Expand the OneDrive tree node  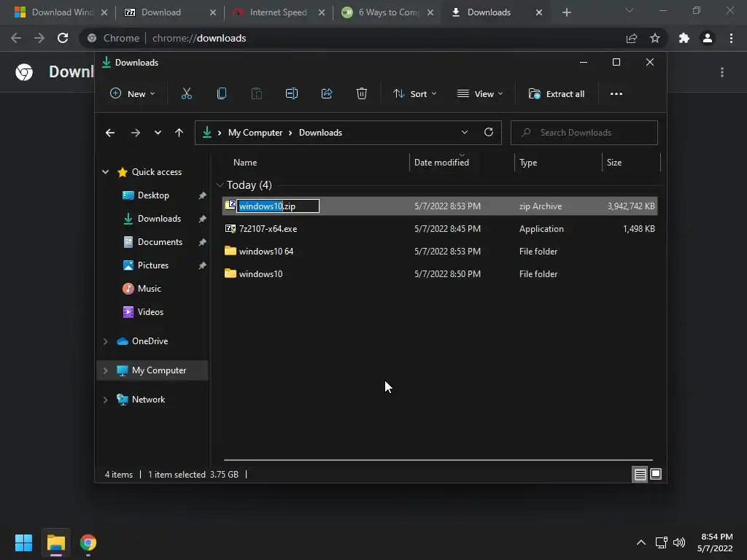(x=105, y=341)
